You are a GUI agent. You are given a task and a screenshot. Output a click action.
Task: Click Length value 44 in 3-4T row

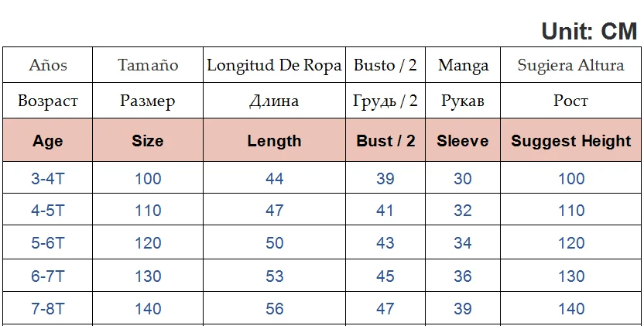(274, 179)
